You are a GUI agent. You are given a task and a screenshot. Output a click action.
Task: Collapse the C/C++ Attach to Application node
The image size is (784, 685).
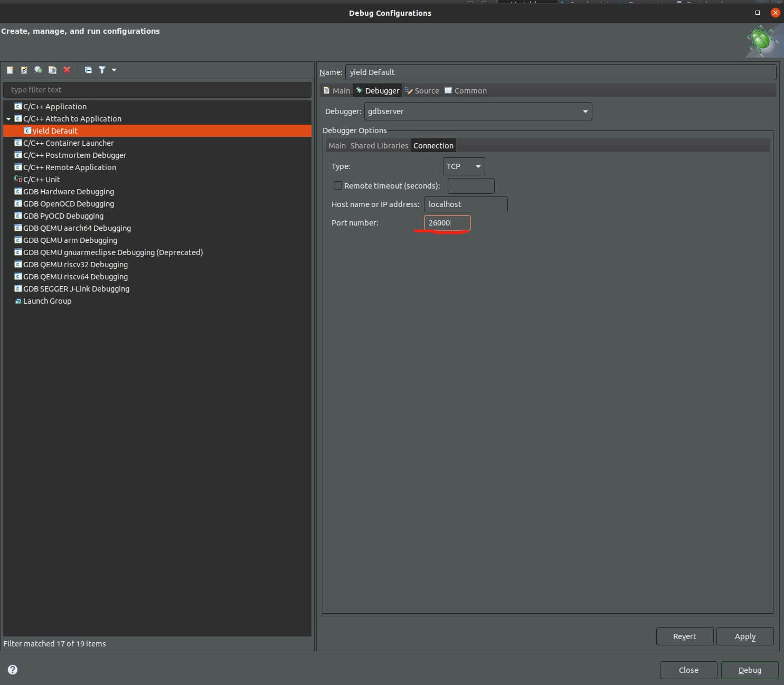pos(8,119)
